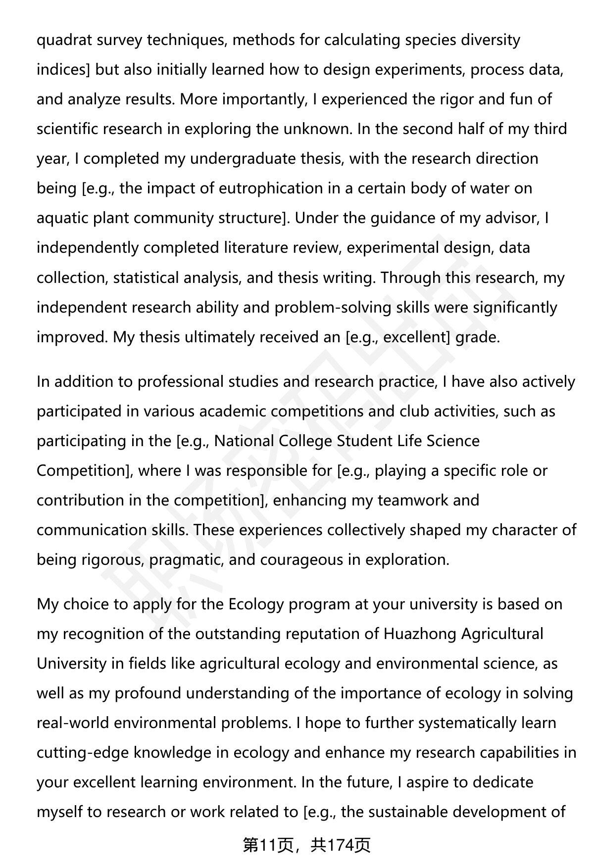This screenshot has width=594, height=868.
Task: Click the phrase 'real-world environmental problems'
Action: pyautogui.click(x=164, y=723)
